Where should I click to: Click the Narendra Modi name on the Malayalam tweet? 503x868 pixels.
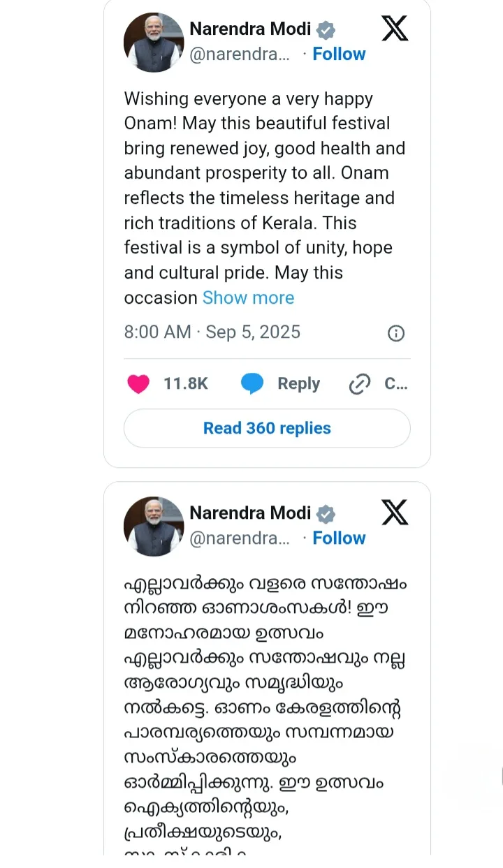(x=250, y=513)
